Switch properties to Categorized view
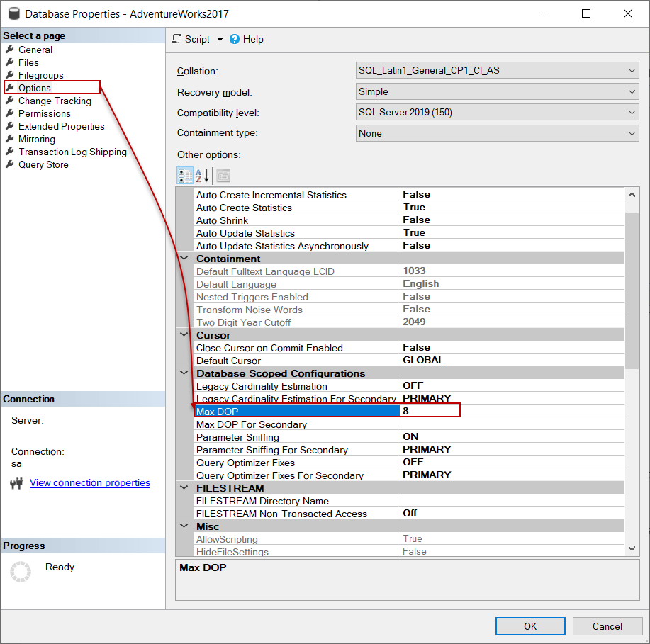Viewport: 650px width, 644px height. coord(184,175)
